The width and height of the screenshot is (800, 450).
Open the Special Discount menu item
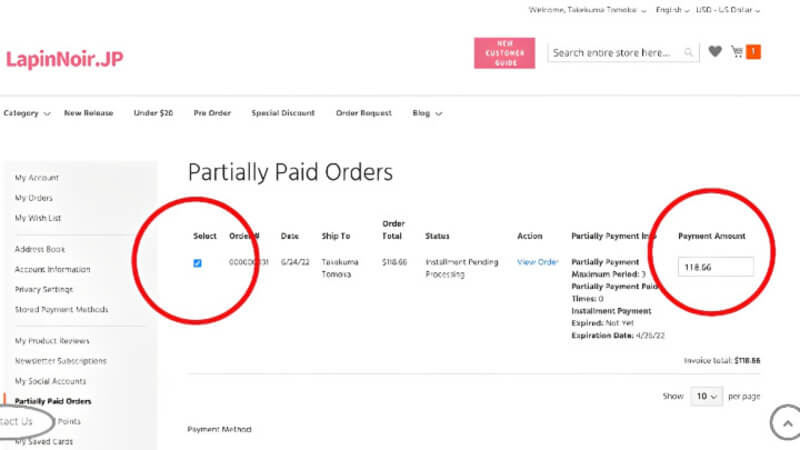click(283, 113)
